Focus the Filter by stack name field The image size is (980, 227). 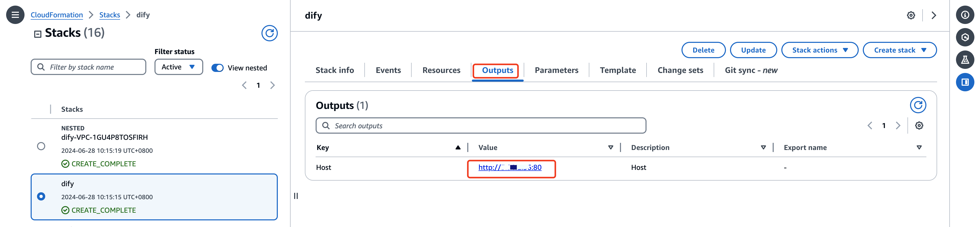point(88,67)
